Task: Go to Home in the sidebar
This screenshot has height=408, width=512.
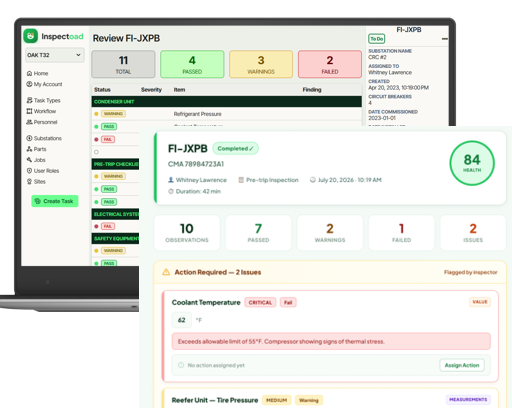Action: coord(37,73)
